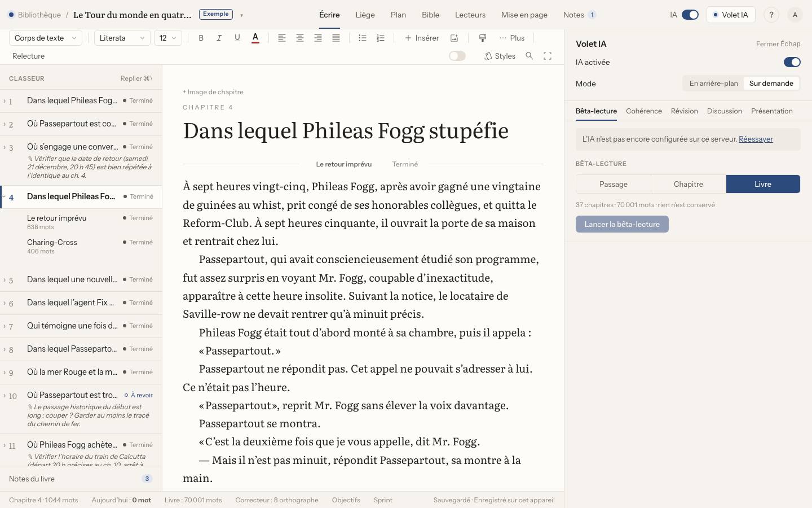812x508 pixels.
Task: Insert a numbered list
Action: (381, 38)
